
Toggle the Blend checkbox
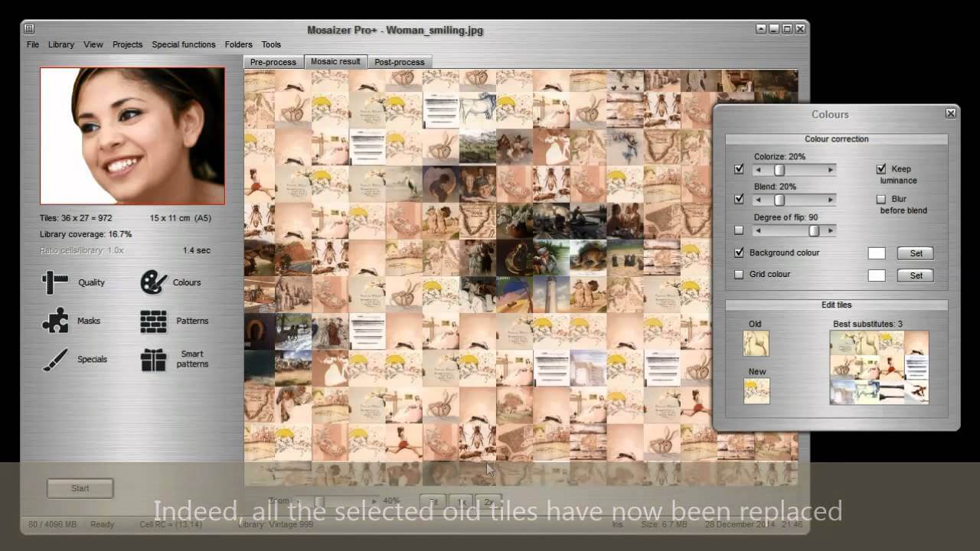click(x=739, y=199)
